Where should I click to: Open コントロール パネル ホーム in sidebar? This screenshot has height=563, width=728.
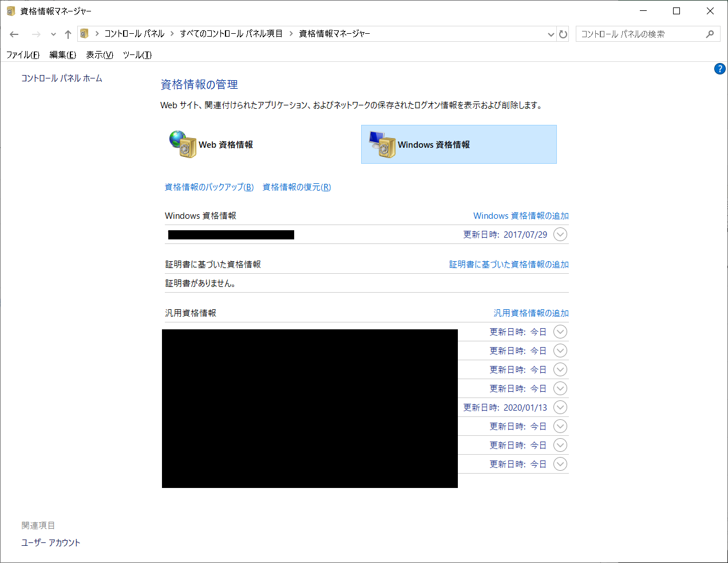coord(62,78)
